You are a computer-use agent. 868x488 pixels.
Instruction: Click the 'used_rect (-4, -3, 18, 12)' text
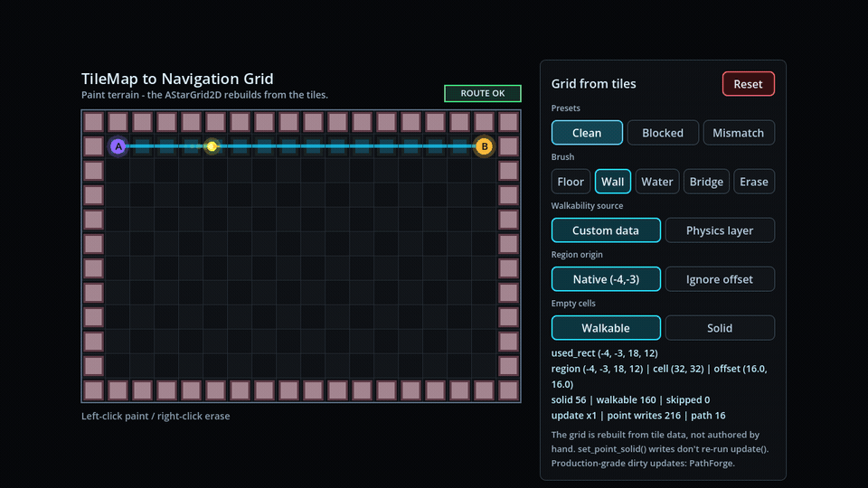[605, 353]
